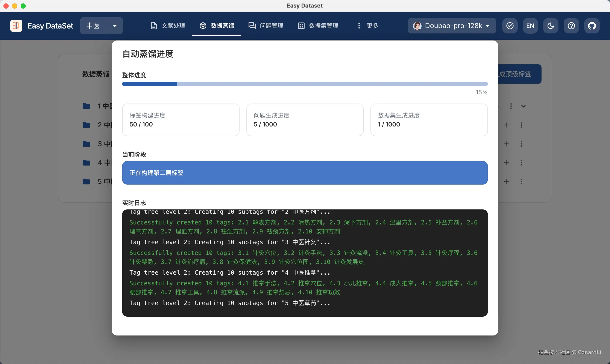
Task: Click the Easy DataSet logo icon
Action: 16,26
